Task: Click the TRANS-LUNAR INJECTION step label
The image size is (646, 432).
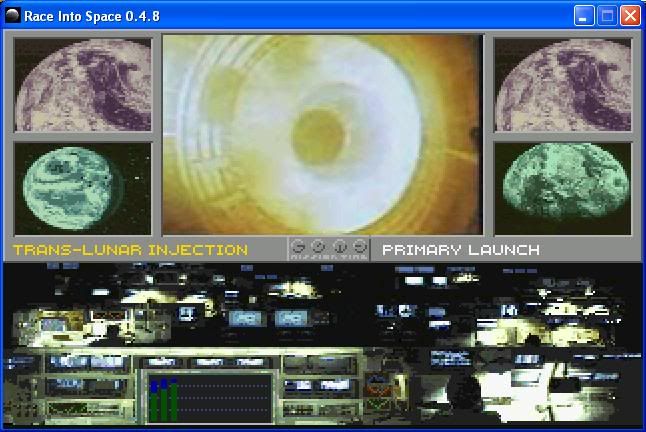Action: pyautogui.click(x=130, y=250)
